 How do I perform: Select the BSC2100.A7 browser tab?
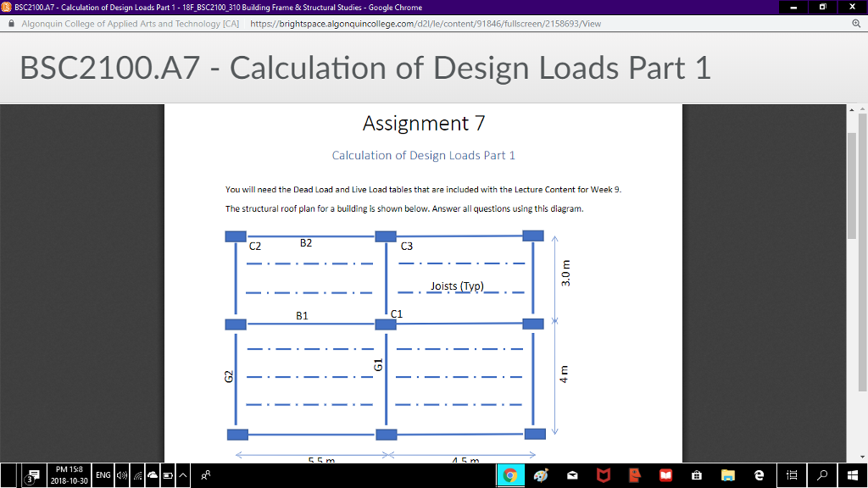coord(170,7)
